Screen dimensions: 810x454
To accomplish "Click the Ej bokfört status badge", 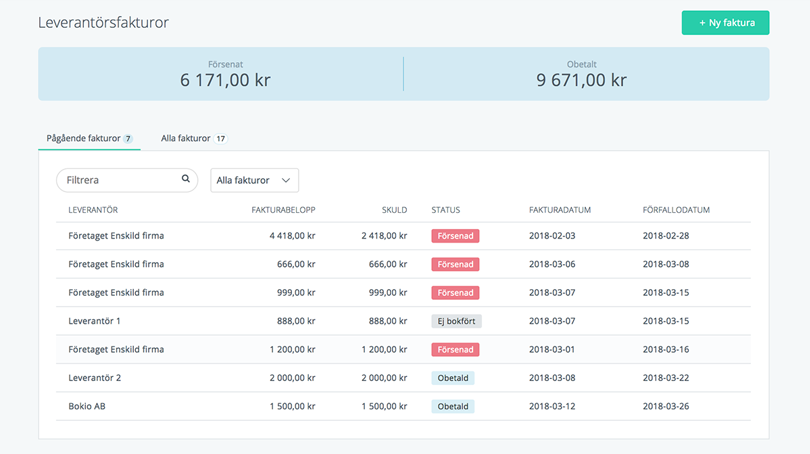I will click(x=456, y=321).
